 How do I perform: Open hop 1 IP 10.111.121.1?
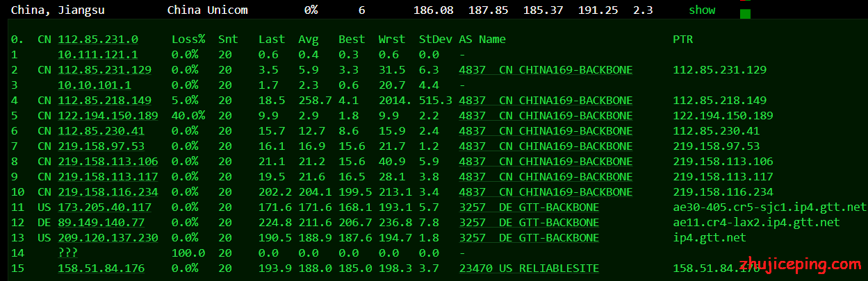(x=98, y=55)
